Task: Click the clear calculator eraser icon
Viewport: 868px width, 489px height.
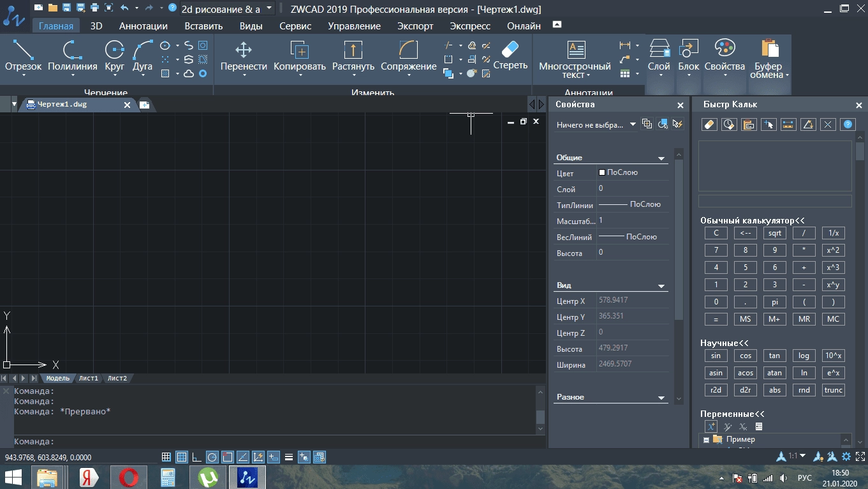Action: tap(709, 124)
